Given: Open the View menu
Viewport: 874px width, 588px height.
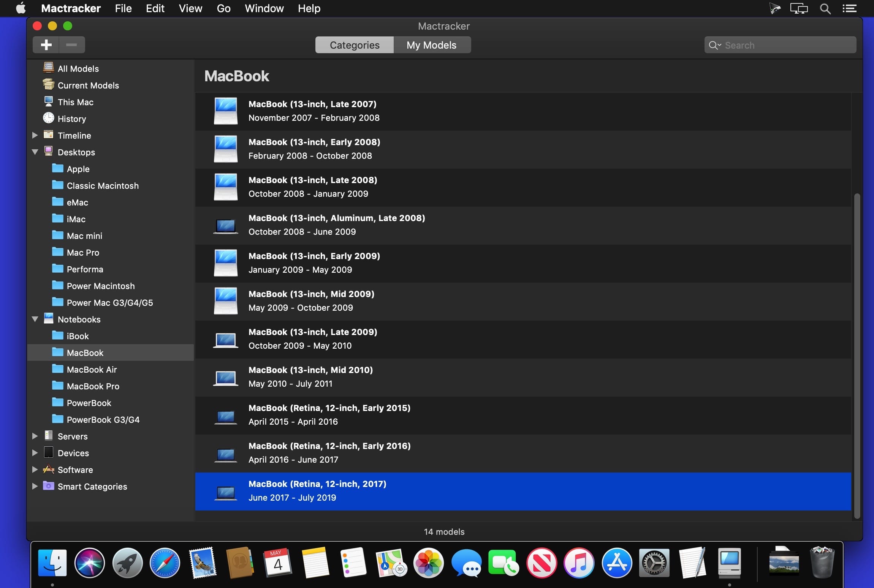Looking at the screenshot, I should pyautogui.click(x=190, y=8).
